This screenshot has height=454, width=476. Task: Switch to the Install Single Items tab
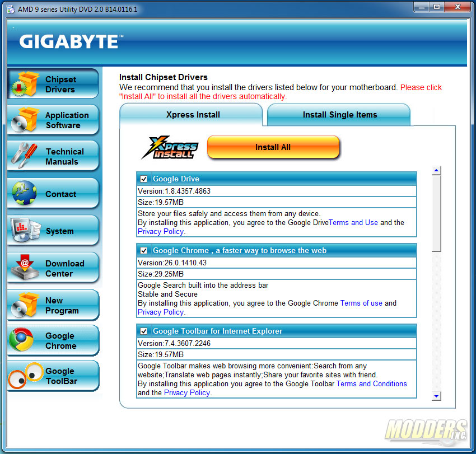(339, 115)
